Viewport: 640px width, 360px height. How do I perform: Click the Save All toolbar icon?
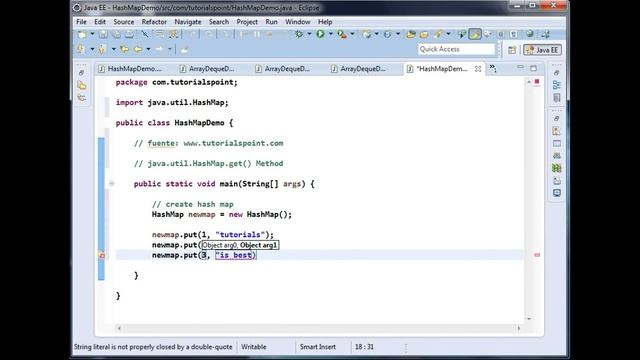click(x=116, y=35)
